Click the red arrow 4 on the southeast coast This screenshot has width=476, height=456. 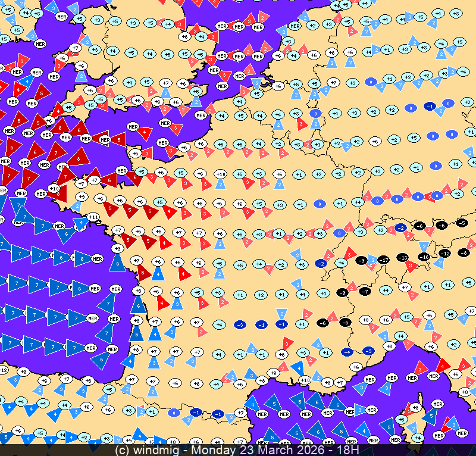(x=443, y=366)
